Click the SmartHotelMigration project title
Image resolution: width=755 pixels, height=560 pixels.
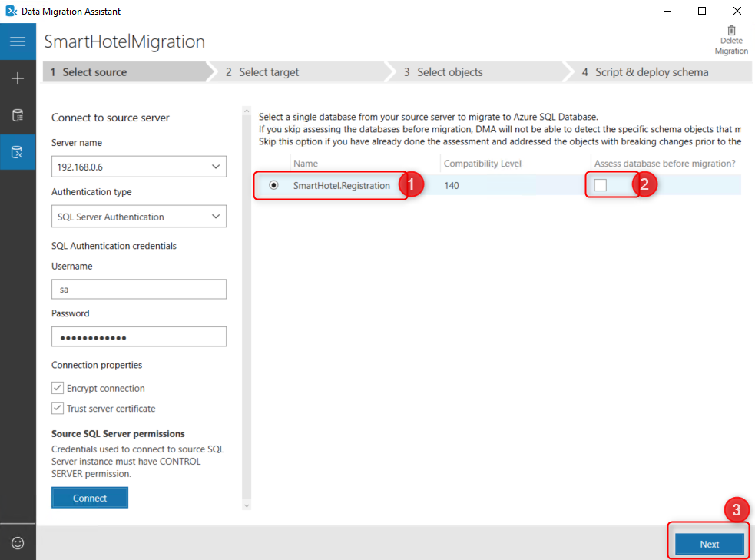[x=124, y=41]
